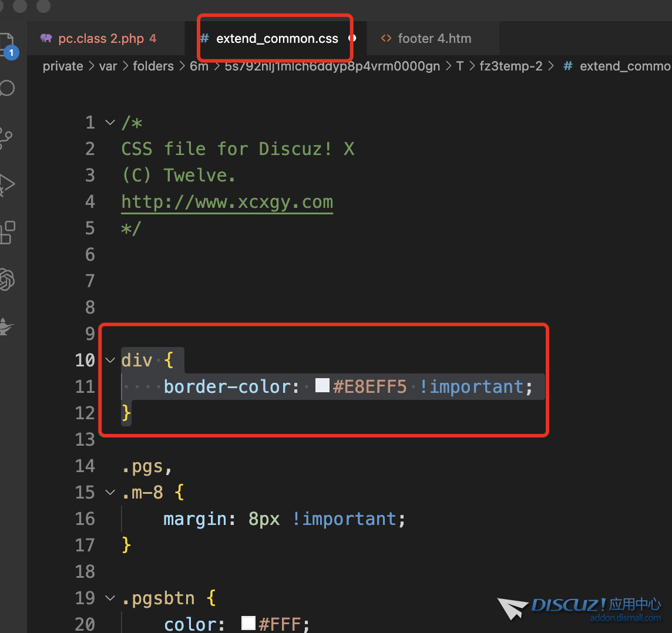Screen dimensions: 672x633
Task: Open the Explorer view in activity bar
Action: [6, 44]
